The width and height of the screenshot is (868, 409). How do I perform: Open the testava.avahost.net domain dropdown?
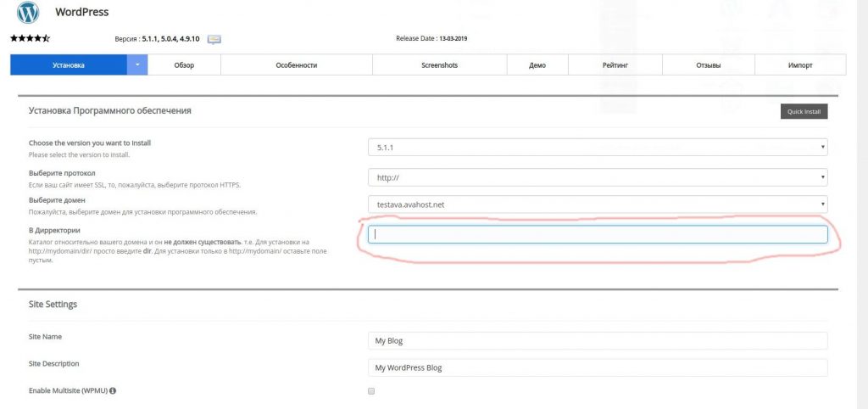(x=598, y=204)
